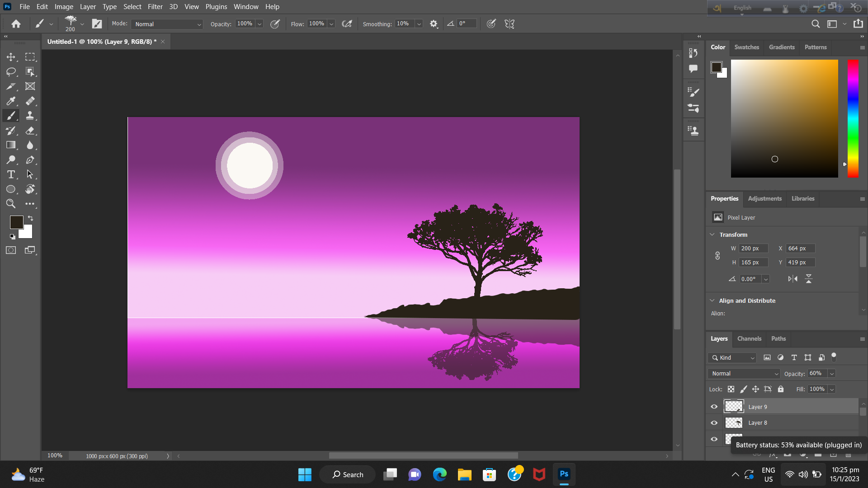This screenshot has height=488, width=868.
Task: Select the Eraser tool
Action: (x=30, y=131)
